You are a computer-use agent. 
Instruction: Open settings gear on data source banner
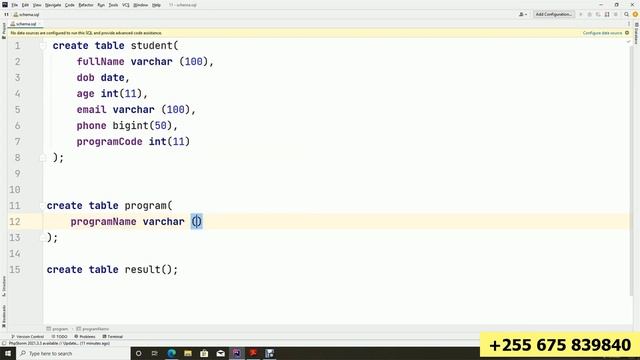click(627, 33)
